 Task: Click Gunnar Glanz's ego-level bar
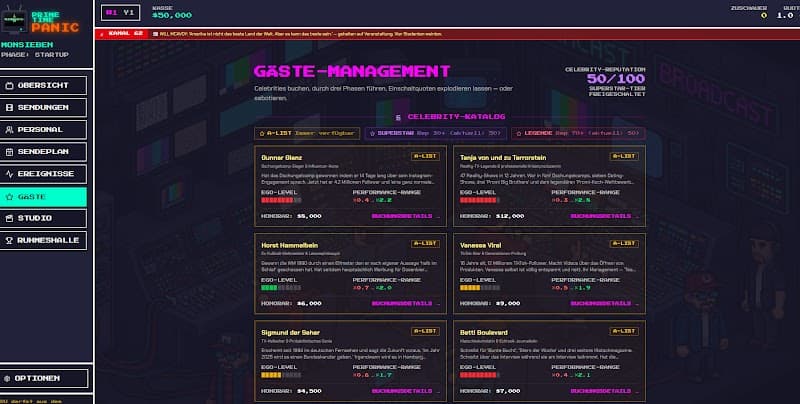tap(281, 200)
